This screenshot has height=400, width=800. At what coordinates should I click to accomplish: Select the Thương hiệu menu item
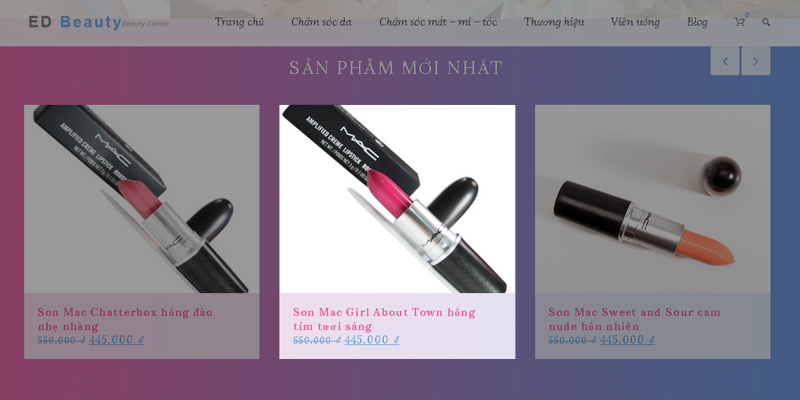(554, 22)
